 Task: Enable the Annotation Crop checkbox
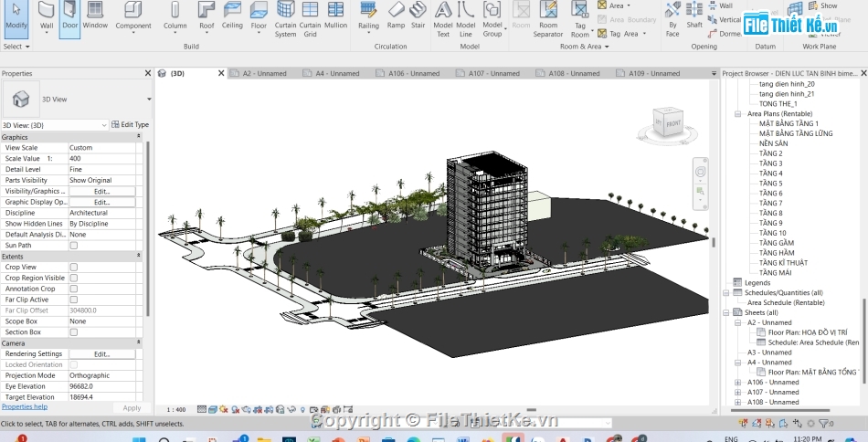point(74,289)
